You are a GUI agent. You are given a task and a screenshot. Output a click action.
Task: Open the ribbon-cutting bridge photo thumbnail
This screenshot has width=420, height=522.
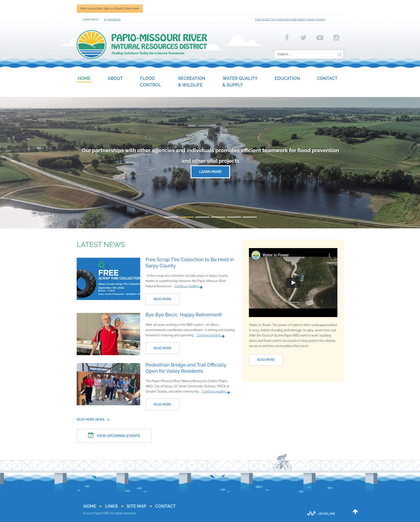pyautogui.click(x=108, y=384)
